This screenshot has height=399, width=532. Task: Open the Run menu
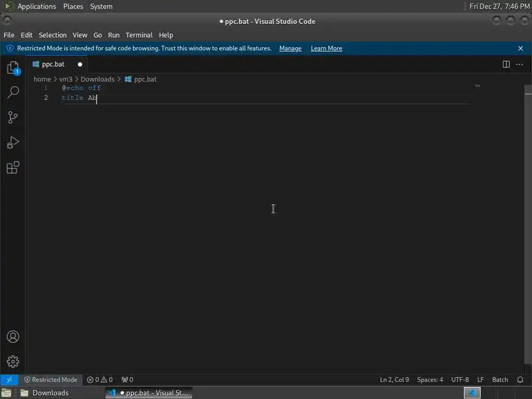coord(114,35)
